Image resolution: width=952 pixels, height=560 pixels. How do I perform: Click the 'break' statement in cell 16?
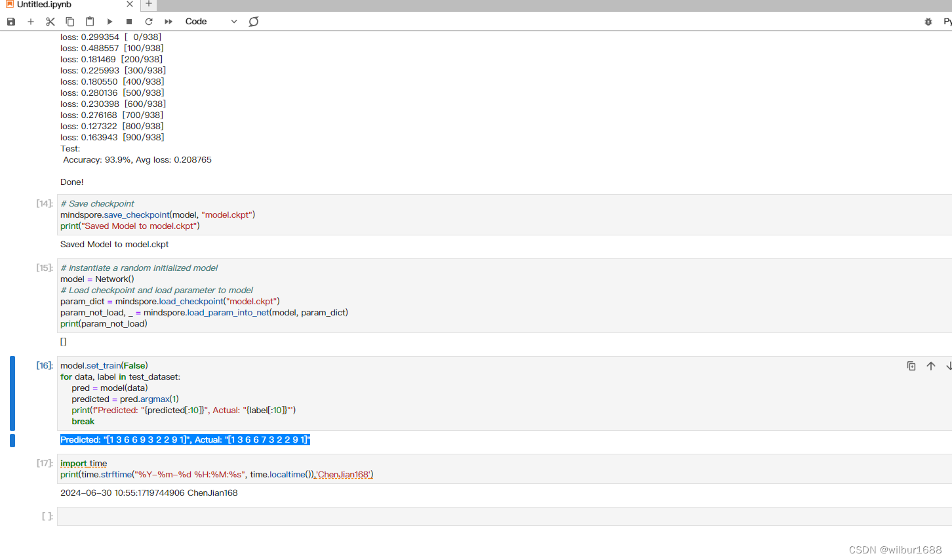[83, 422]
